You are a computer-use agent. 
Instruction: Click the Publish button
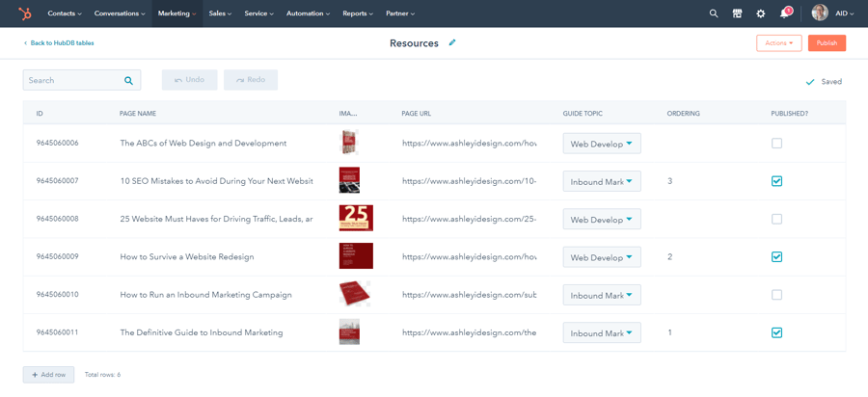tap(827, 43)
